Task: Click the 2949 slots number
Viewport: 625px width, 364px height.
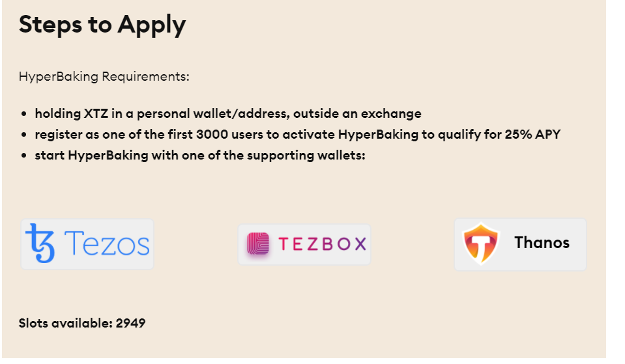Action: point(131,323)
